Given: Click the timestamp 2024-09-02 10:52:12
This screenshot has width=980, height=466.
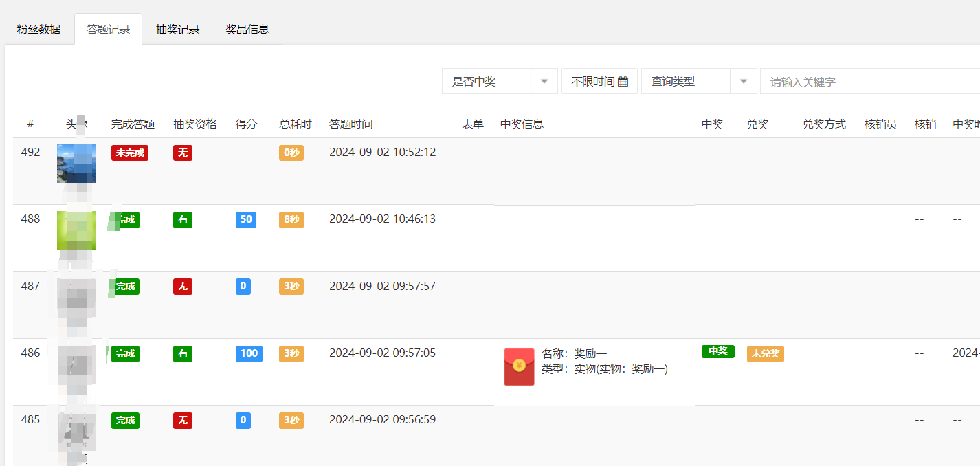Looking at the screenshot, I should (x=382, y=152).
